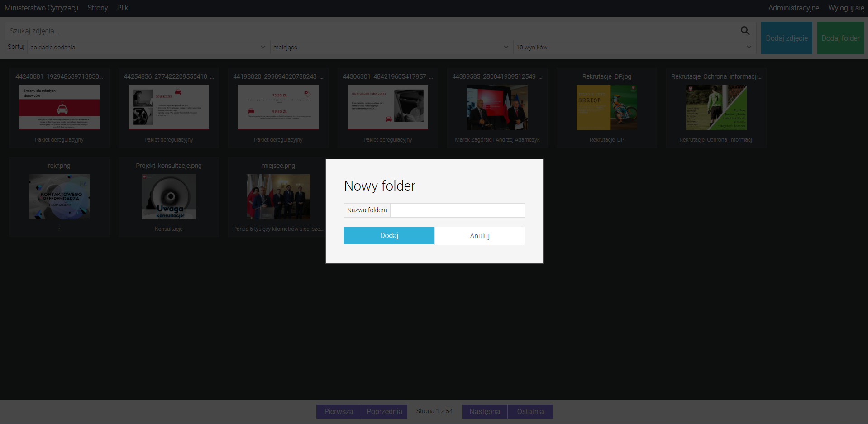Select the Marek Zagórski i Andrzej Adamczyk photo
Image resolution: width=868 pixels, height=424 pixels.
[x=497, y=108]
